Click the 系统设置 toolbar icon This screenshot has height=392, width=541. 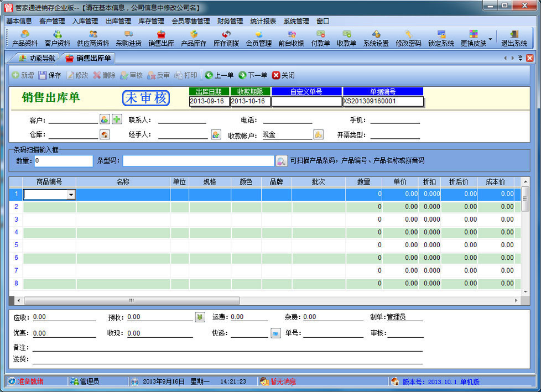376,38
